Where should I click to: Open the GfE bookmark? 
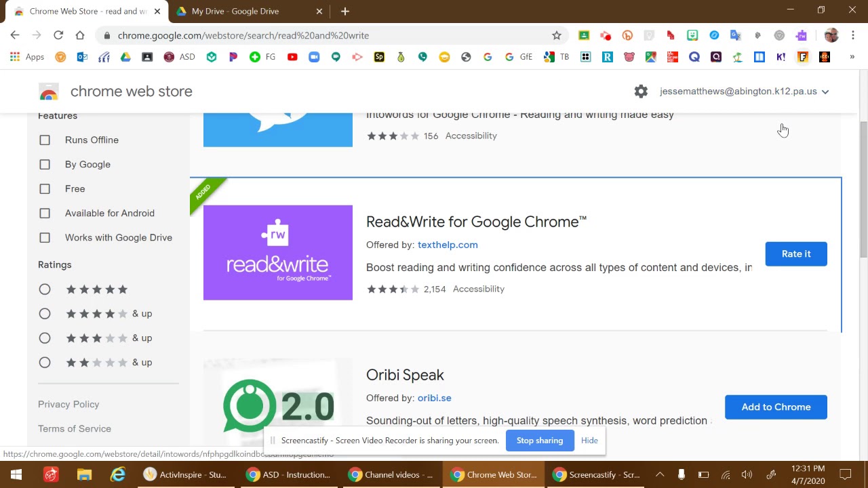519,57
